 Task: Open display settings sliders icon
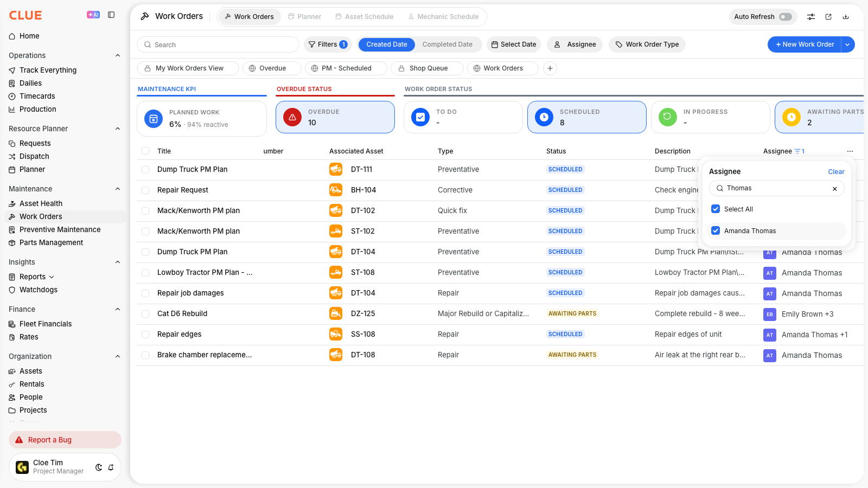point(811,17)
